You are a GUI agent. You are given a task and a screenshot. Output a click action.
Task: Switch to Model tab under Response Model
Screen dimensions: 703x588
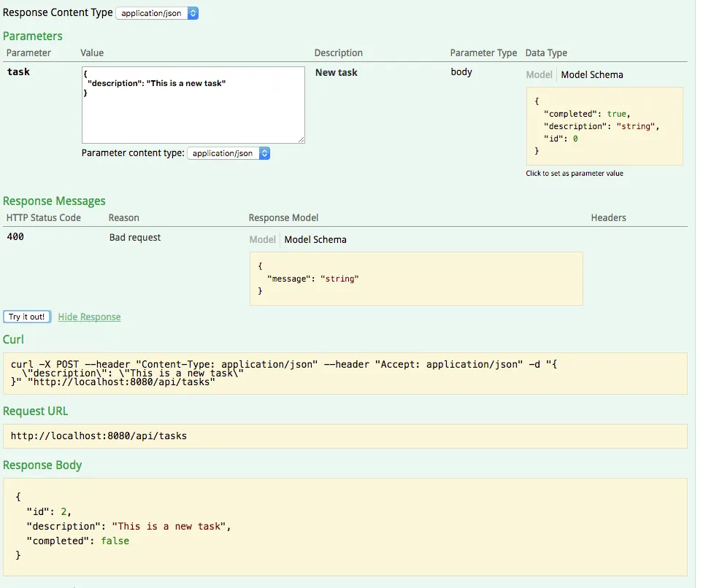point(262,240)
